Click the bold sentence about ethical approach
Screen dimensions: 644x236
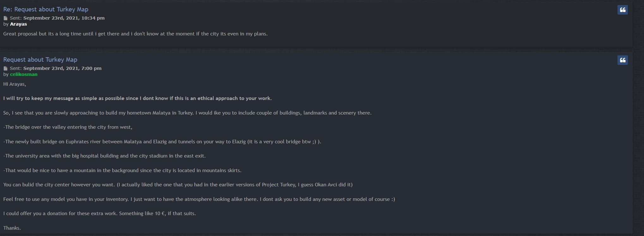click(x=137, y=98)
